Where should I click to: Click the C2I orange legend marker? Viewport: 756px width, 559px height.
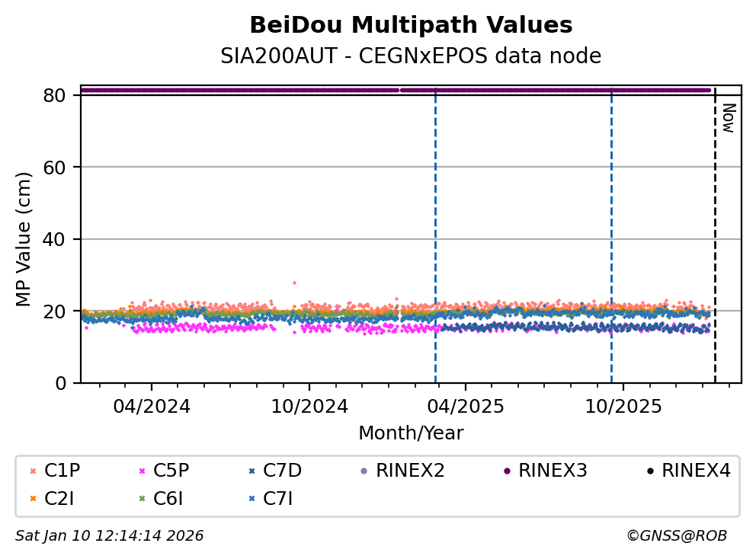32,500
